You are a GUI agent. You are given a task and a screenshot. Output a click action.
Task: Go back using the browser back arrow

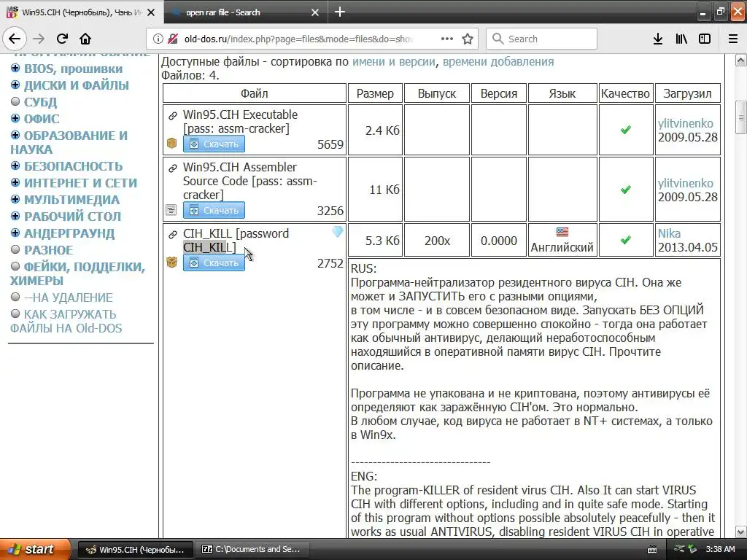tap(15, 39)
